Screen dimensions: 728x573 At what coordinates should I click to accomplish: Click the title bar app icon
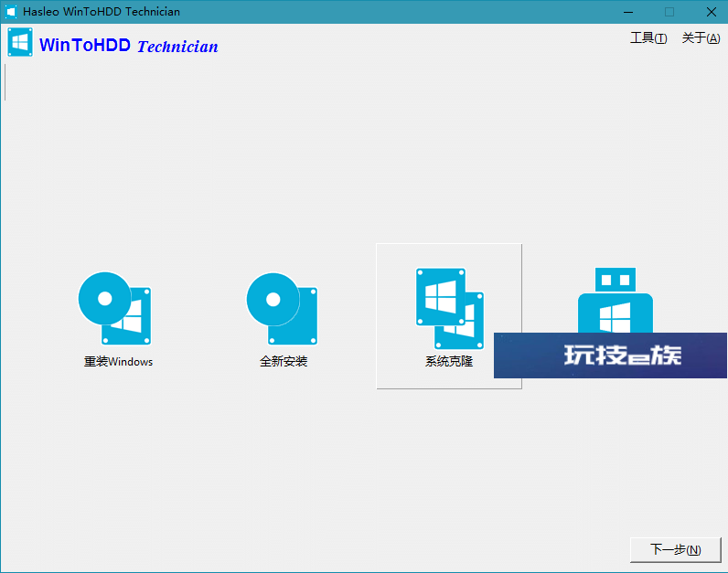11,12
